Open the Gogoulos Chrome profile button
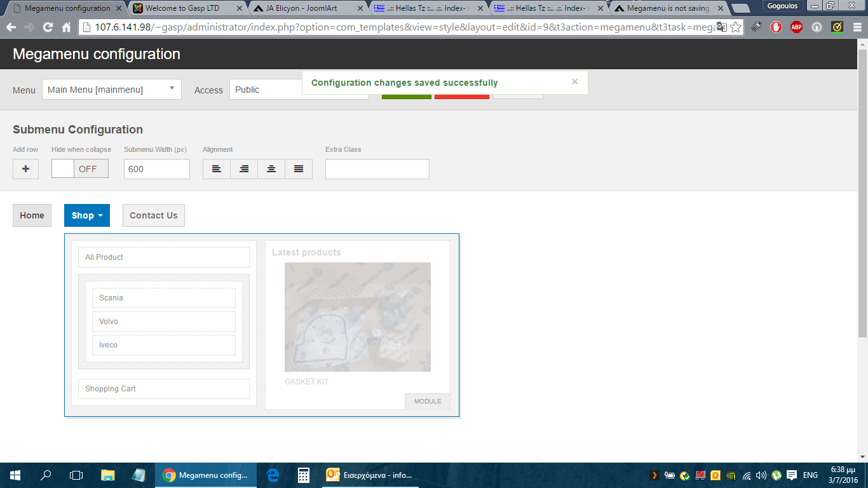Image resolution: width=868 pixels, height=488 pixels. [x=783, y=5]
